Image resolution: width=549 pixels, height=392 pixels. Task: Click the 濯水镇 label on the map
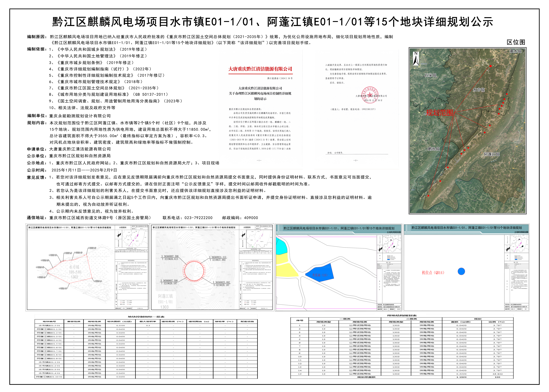(x=515, y=51)
